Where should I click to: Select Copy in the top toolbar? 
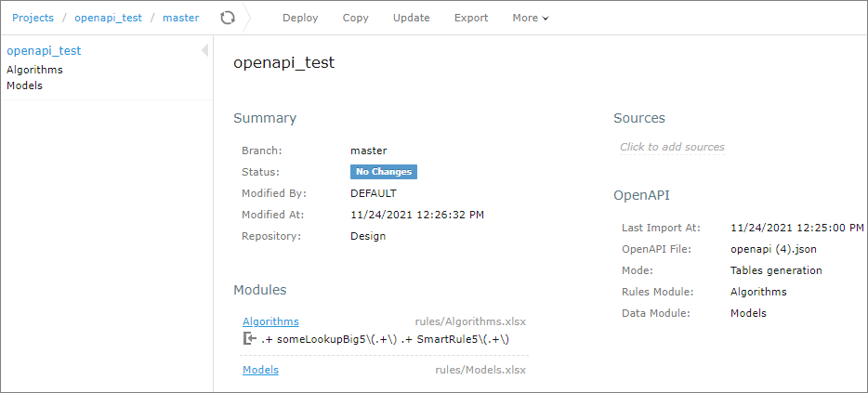click(355, 18)
